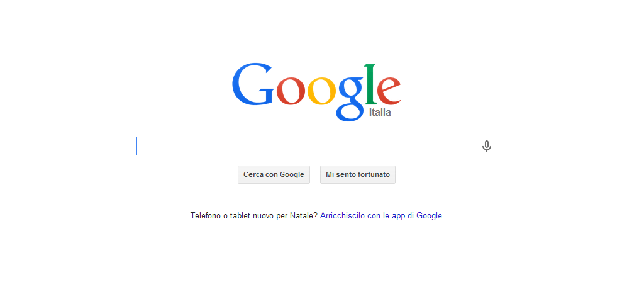
Task: Click the blue capital G in logo
Action: point(253,84)
